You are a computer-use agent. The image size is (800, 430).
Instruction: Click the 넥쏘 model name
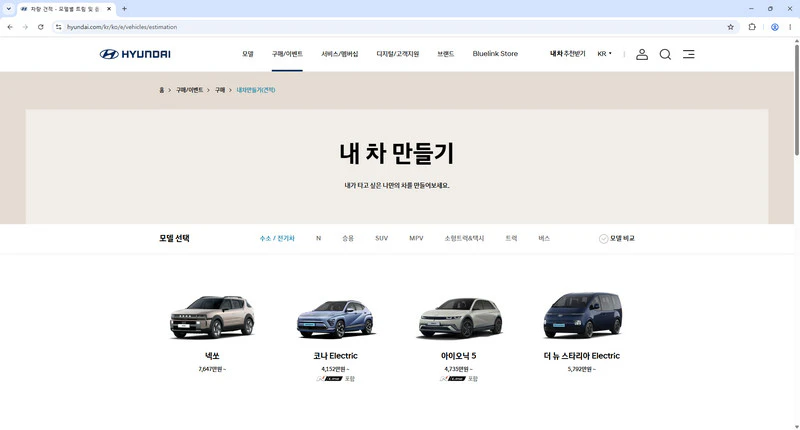click(212, 356)
